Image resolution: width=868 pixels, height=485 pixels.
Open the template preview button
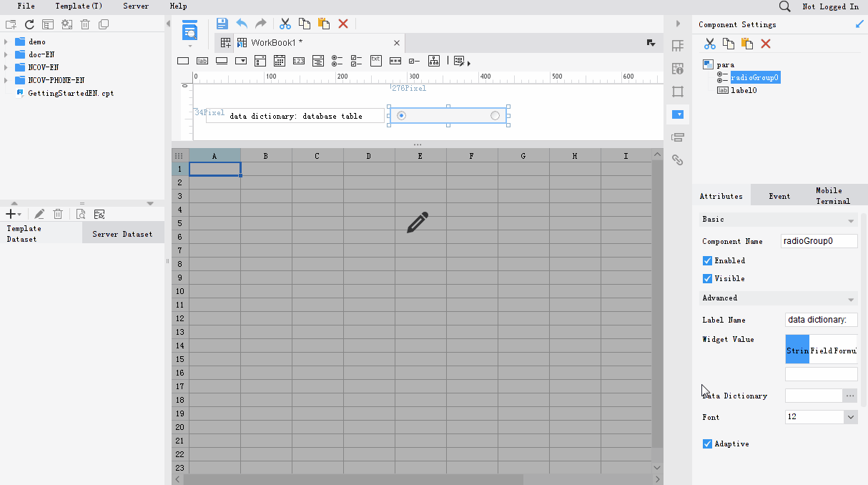click(x=189, y=31)
